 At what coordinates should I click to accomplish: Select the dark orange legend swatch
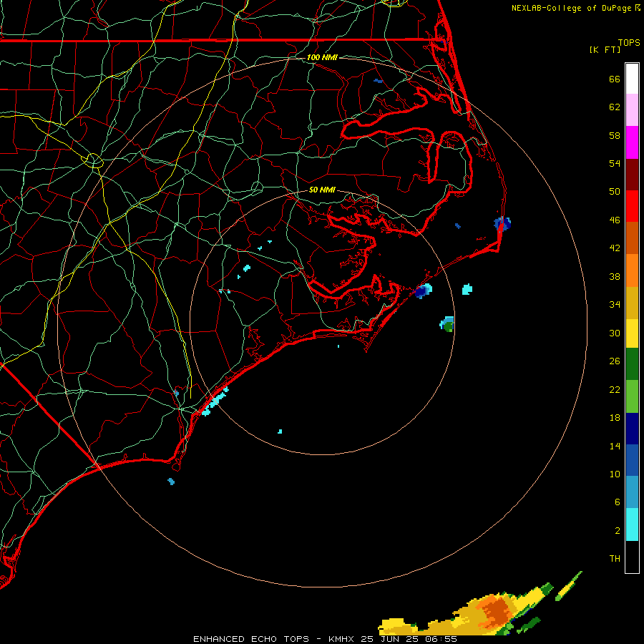[632, 238]
